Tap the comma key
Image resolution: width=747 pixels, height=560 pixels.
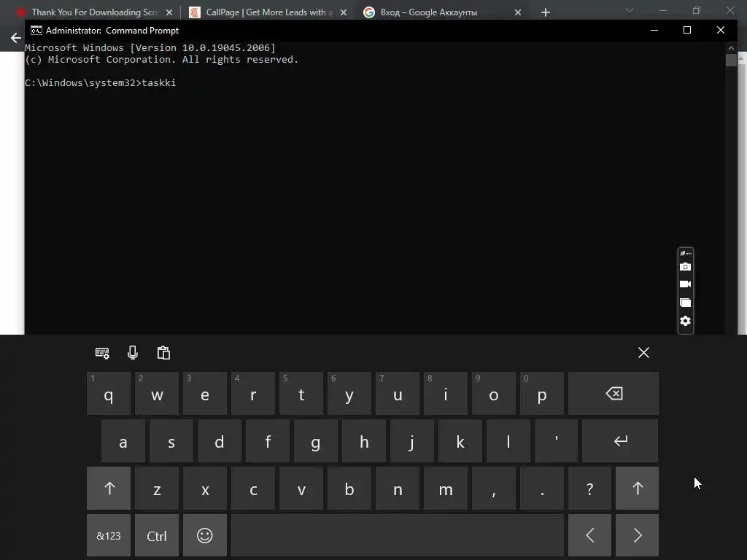494,488
